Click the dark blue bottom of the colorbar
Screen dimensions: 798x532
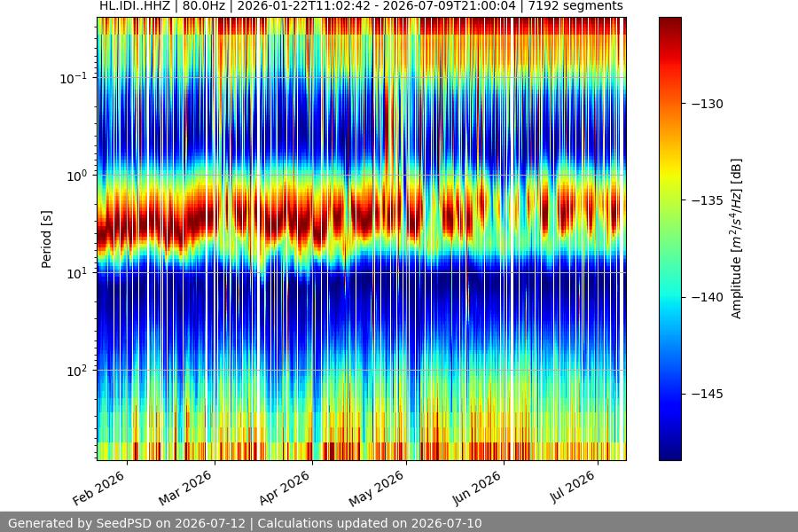669,456
